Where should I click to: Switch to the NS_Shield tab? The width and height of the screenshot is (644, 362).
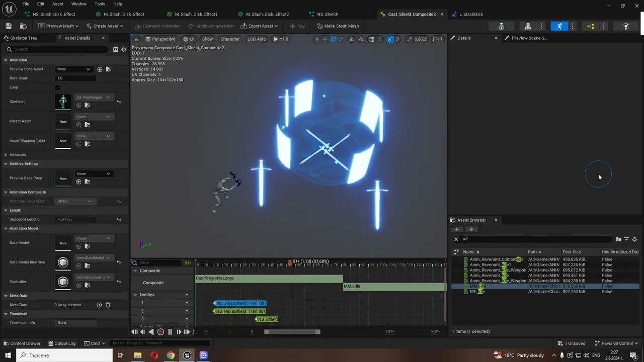[x=328, y=14]
